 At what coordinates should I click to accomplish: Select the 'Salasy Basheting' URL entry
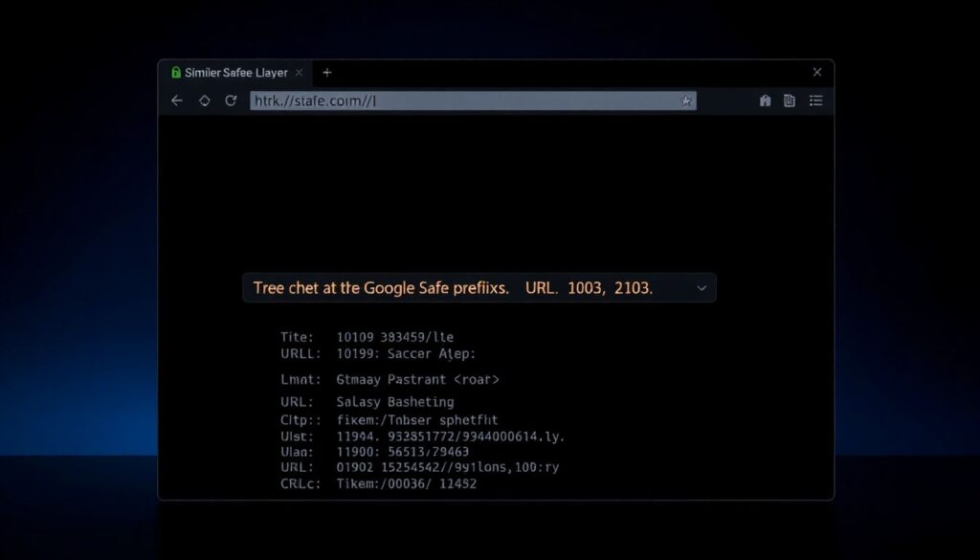[395, 402]
